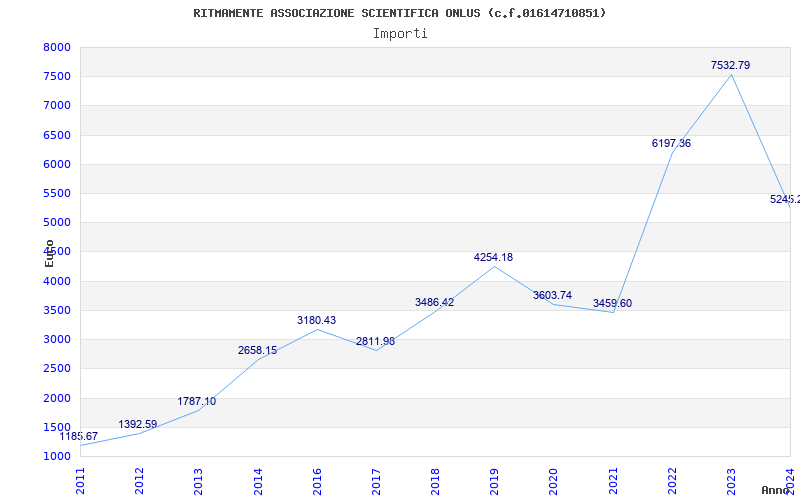Select data label 3603.74
Screen dimensions: 800x500
[553, 295]
